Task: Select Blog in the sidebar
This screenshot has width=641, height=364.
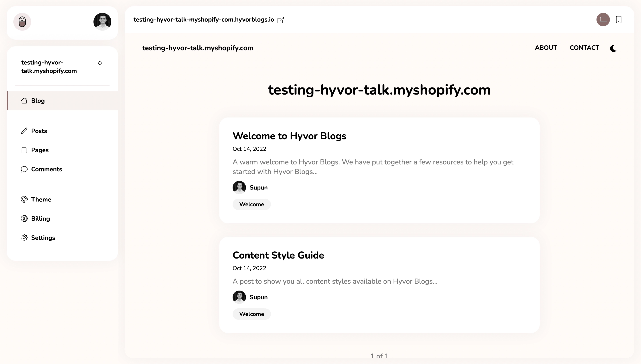Action: pos(62,101)
